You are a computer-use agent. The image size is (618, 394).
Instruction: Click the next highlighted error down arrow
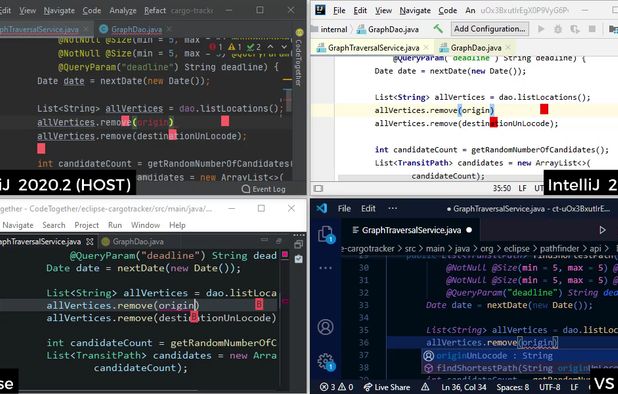(x=284, y=47)
